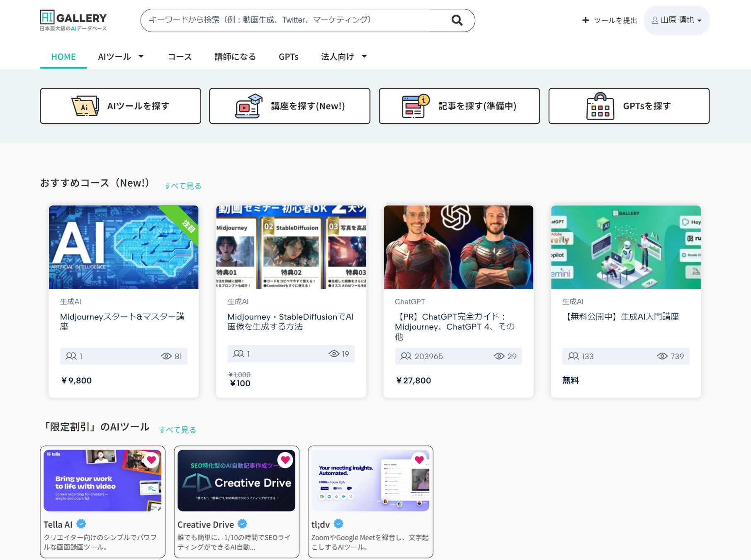Click the ¥100 discounted price

240,383
